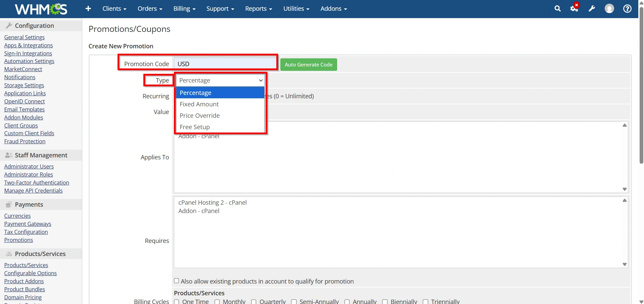
Task: Open OpenID Connect link
Action: pos(25,101)
